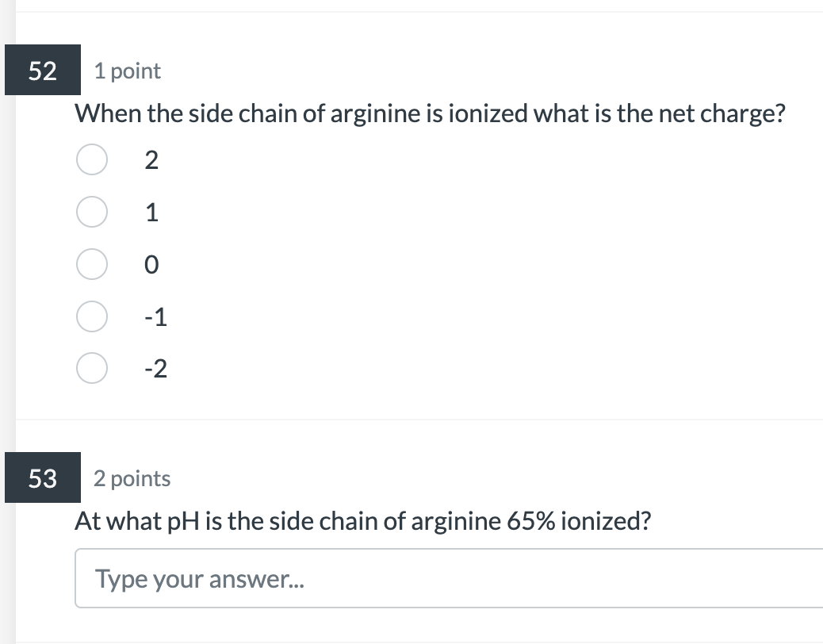823x644 pixels.
Task: Click the "1 point" label beside question 52
Action: (127, 71)
